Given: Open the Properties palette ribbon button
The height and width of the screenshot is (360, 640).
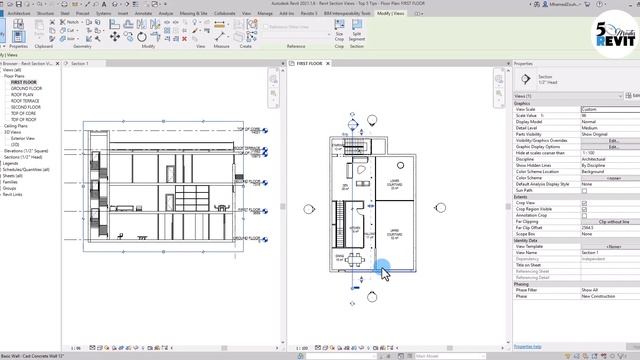Looking at the screenshot, I should click(x=18, y=37).
